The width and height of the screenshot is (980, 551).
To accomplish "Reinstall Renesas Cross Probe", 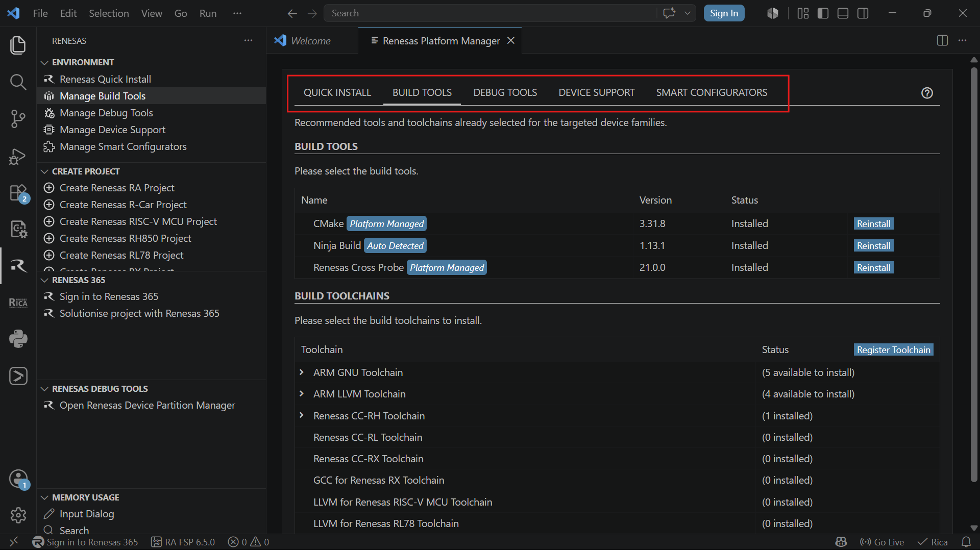I will tap(873, 267).
